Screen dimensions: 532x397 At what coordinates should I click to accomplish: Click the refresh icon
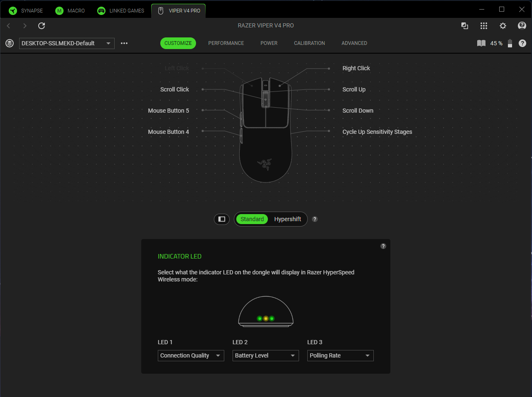coord(42,26)
